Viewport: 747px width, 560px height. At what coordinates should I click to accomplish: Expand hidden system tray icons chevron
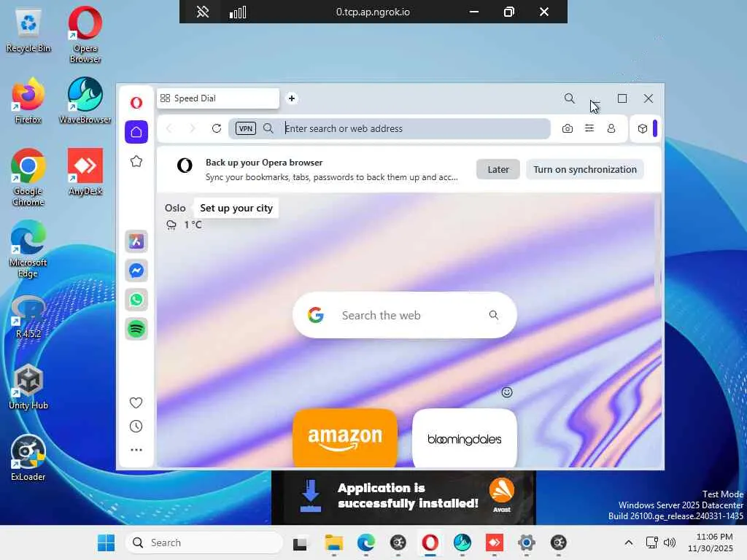629,542
